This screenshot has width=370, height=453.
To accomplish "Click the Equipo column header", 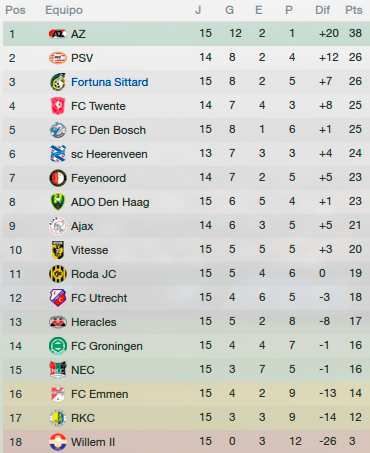I will [x=64, y=10].
